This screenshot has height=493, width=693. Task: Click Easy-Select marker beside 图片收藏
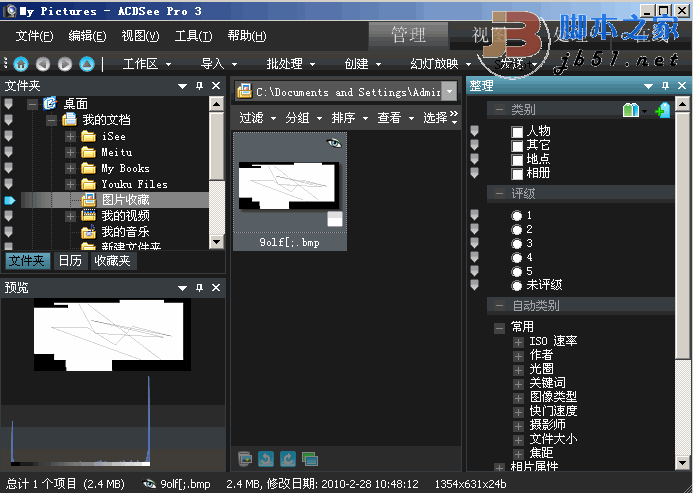point(9,200)
